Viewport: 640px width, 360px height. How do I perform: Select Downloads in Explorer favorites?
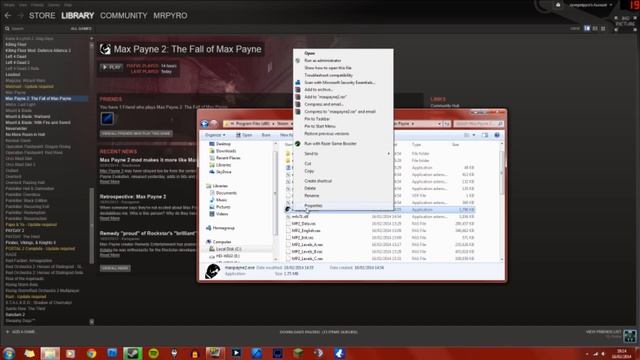(x=226, y=151)
